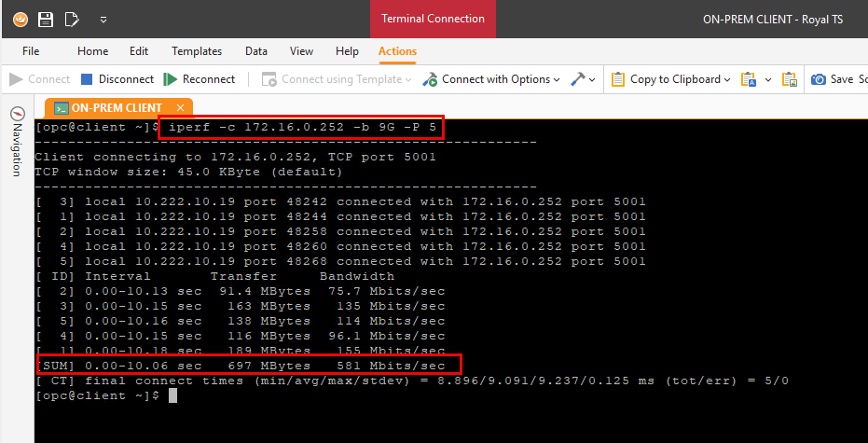Click the paste clipboard text icon
868x443 pixels.
(748, 79)
